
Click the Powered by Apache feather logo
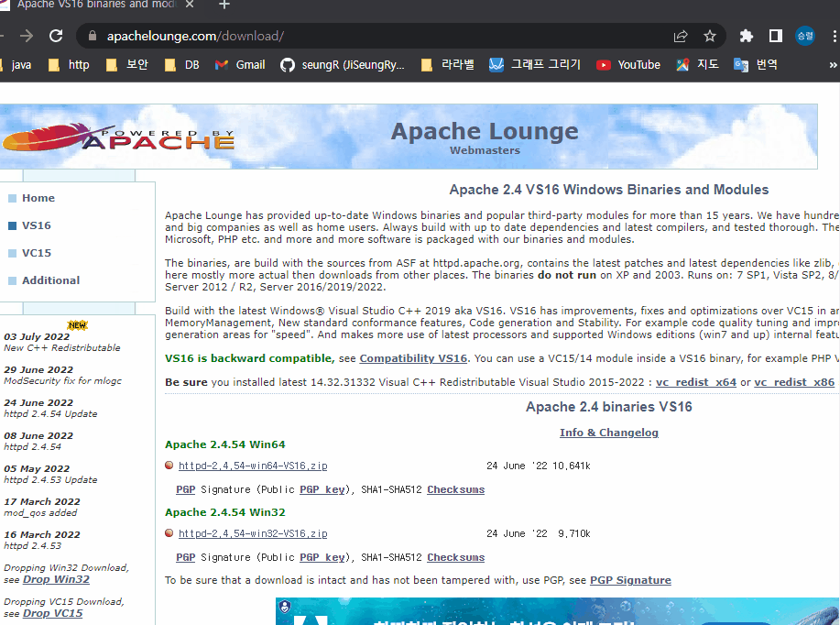point(118,137)
